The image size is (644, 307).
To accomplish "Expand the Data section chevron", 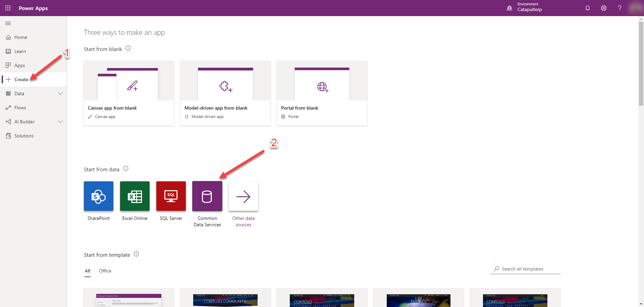I will 60,94.
